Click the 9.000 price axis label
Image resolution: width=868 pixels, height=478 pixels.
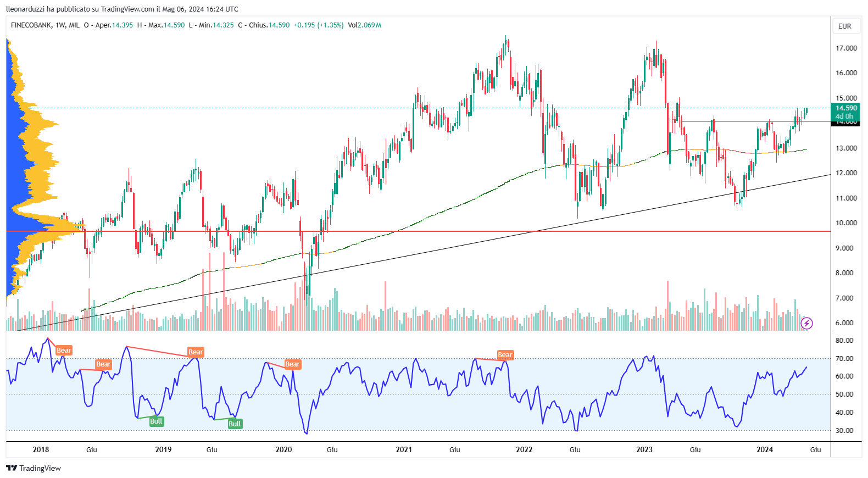(x=844, y=248)
